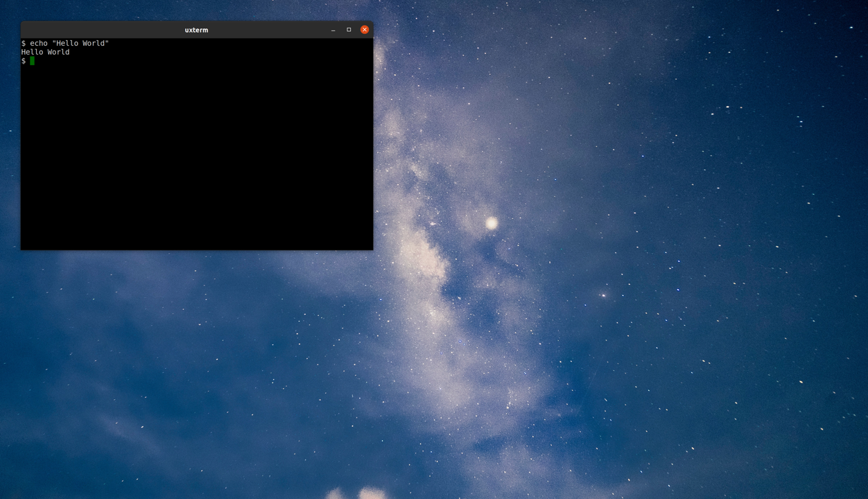Select the Hello World output line
Image resolution: width=868 pixels, height=499 pixels.
click(45, 52)
